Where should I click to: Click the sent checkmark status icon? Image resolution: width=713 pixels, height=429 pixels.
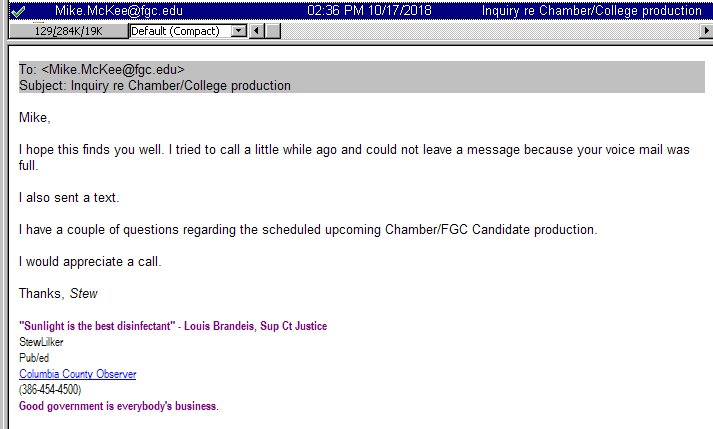coord(18,11)
